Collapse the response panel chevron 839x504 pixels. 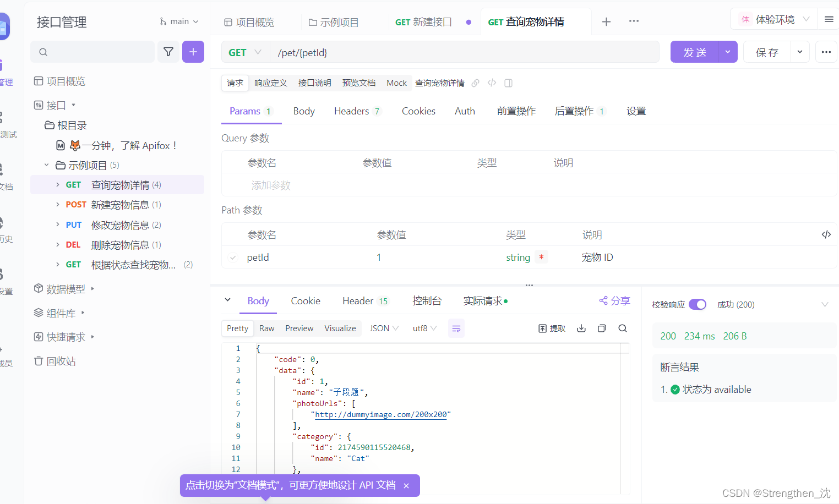[x=227, y=300]
